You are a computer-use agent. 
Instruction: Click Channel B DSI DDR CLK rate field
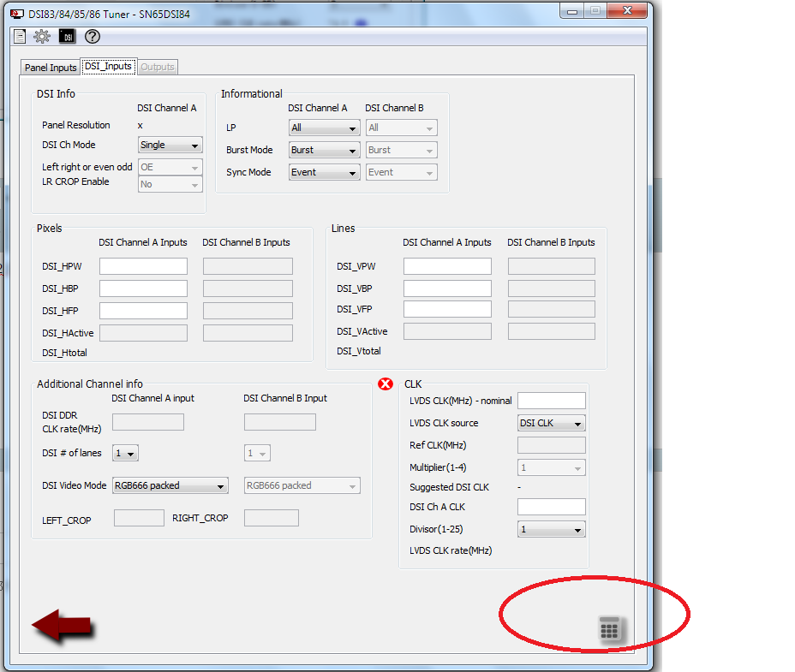(280, 422)
